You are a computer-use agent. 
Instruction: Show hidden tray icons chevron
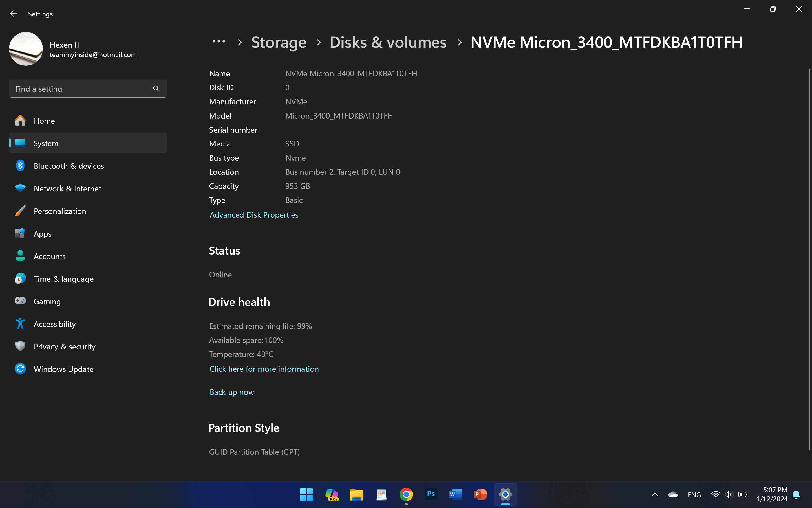point(655,494)
